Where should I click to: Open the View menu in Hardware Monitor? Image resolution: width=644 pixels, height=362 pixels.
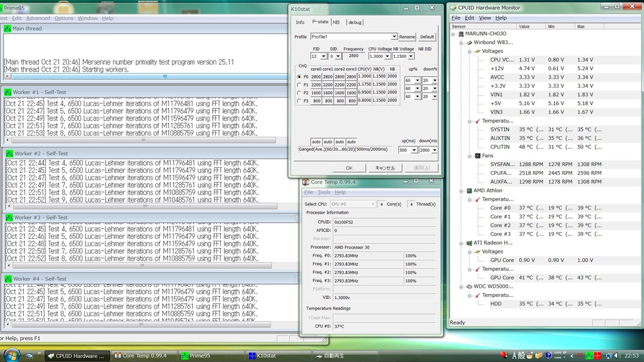485,18
